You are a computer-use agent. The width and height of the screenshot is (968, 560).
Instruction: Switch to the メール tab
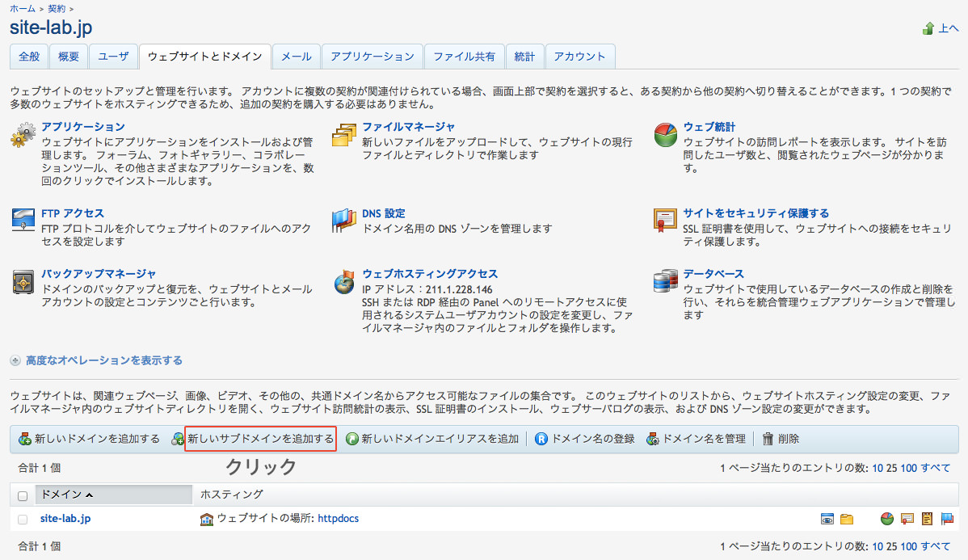coord(296,57)
